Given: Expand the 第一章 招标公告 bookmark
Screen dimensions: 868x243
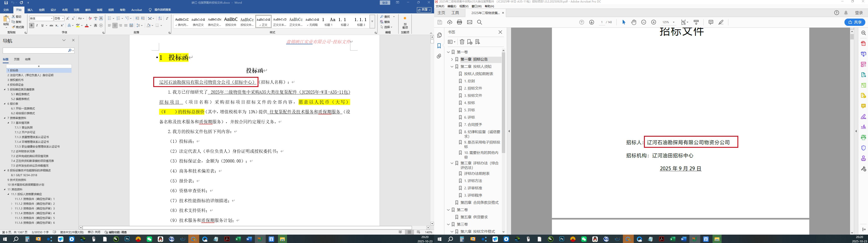Looking at the screenshot, I should coord(452,59).
